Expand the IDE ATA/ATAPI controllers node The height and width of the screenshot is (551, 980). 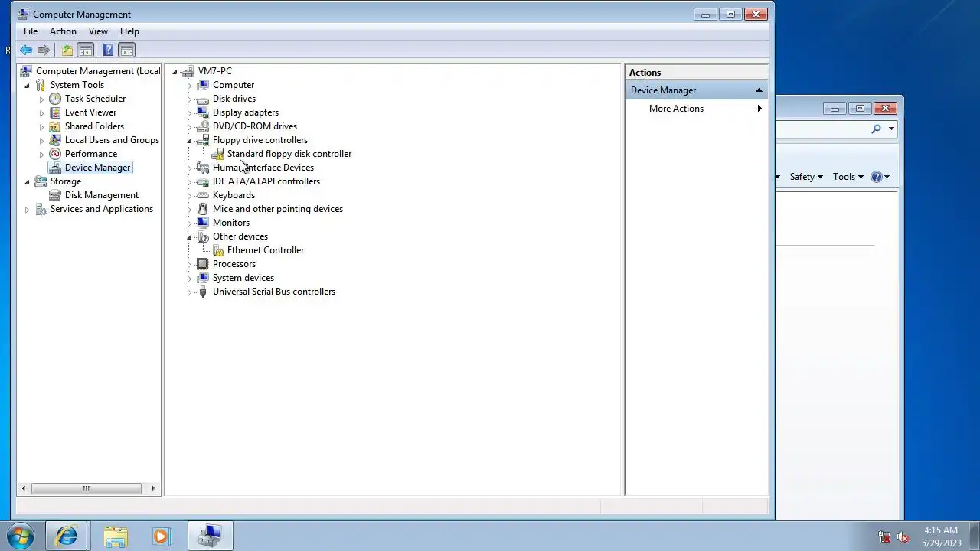(189, 182)
